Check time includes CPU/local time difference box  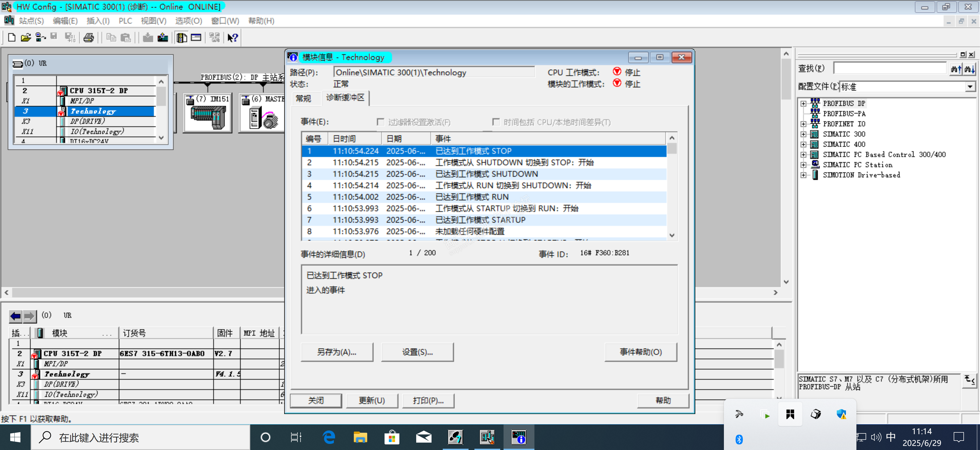click(496, 122)
